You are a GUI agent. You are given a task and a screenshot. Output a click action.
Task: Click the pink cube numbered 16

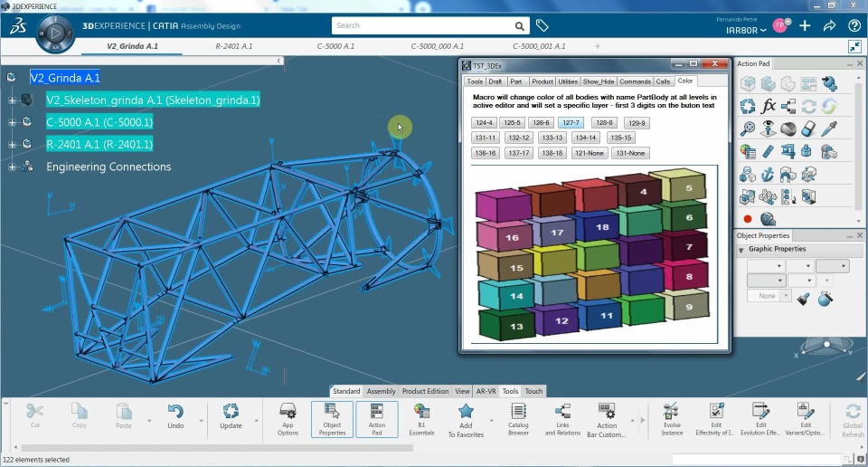click(x=504, y=235)
